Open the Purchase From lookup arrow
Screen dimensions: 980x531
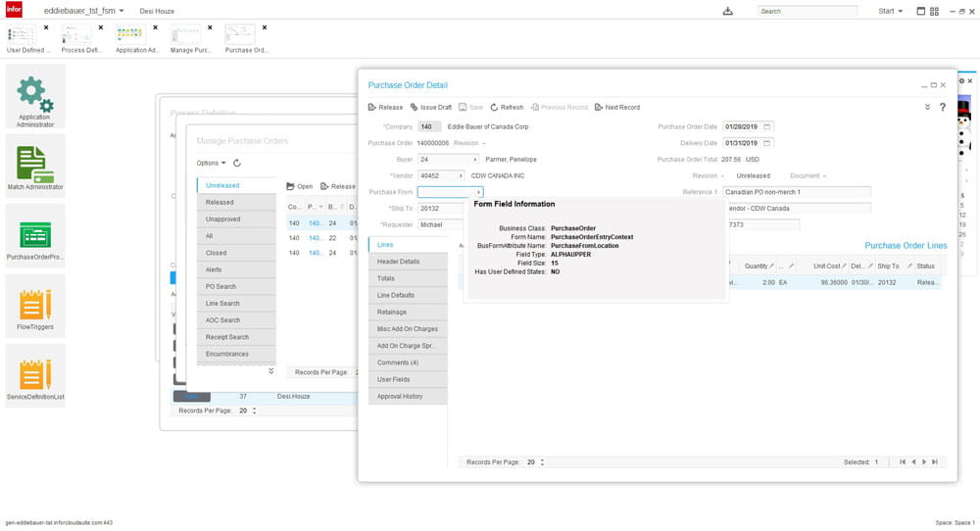coord(479,192)
